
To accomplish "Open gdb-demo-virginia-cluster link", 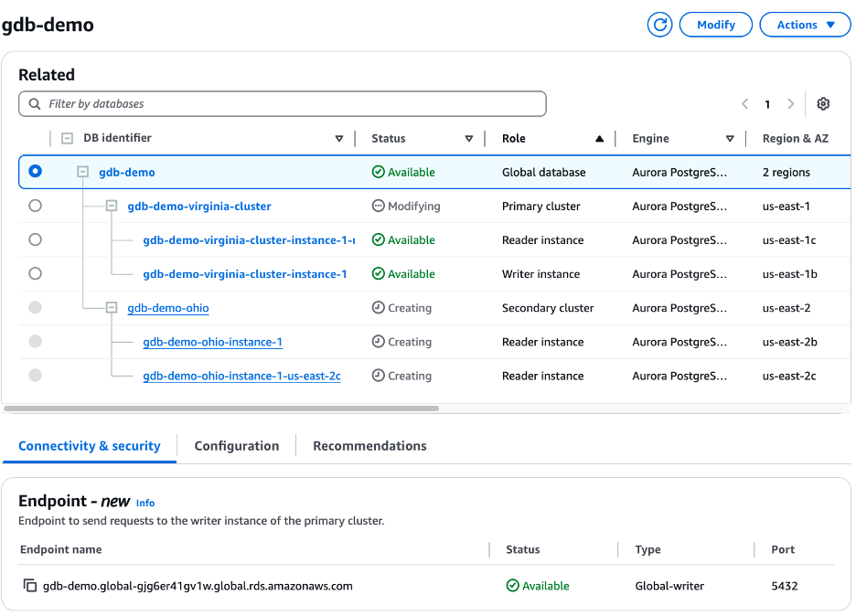I will click(199, 207).
